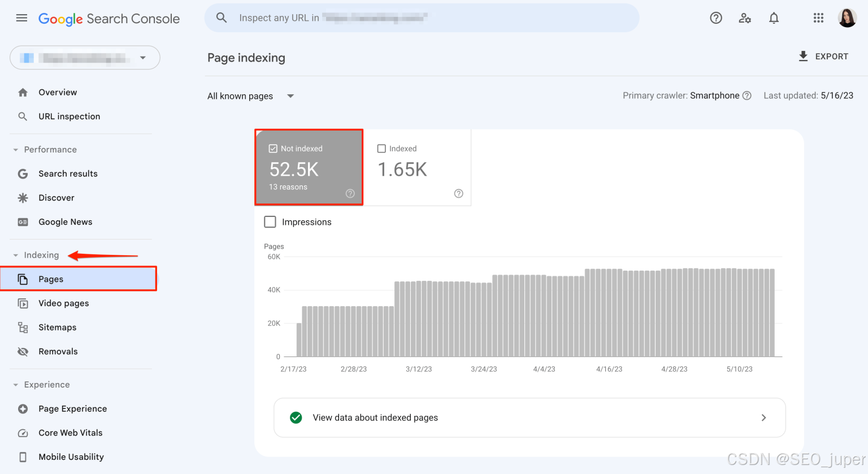
Task: Click the search magnifier icon
Action: pos(222,18)
